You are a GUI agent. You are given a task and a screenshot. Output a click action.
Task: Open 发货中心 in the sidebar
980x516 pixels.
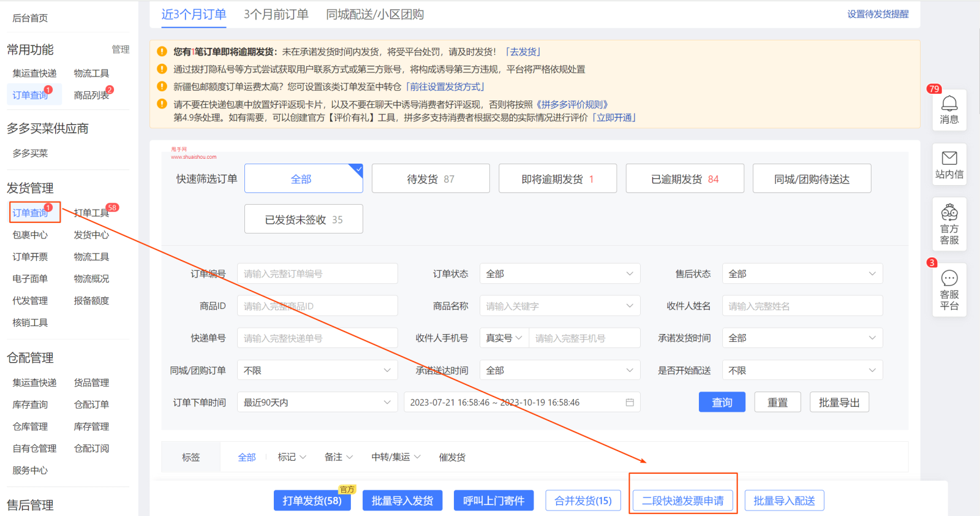[x=91, y=235]
